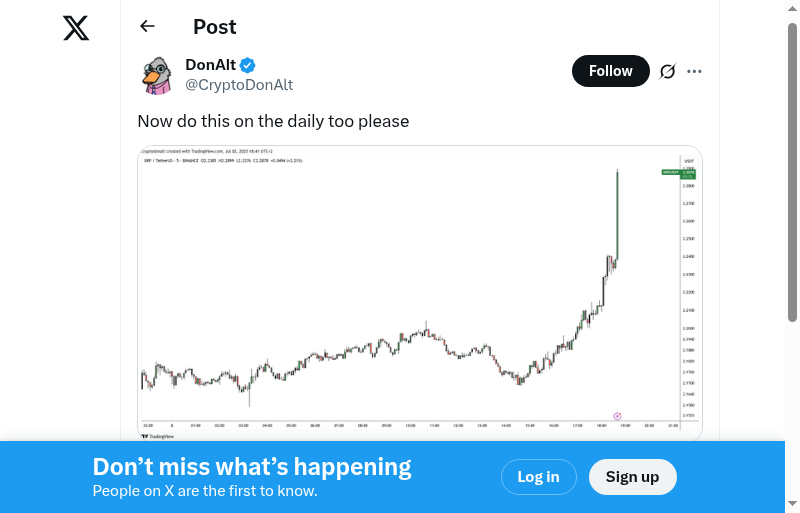Go back using the back arrow
The image size is (800, 513).
(148, 27)
